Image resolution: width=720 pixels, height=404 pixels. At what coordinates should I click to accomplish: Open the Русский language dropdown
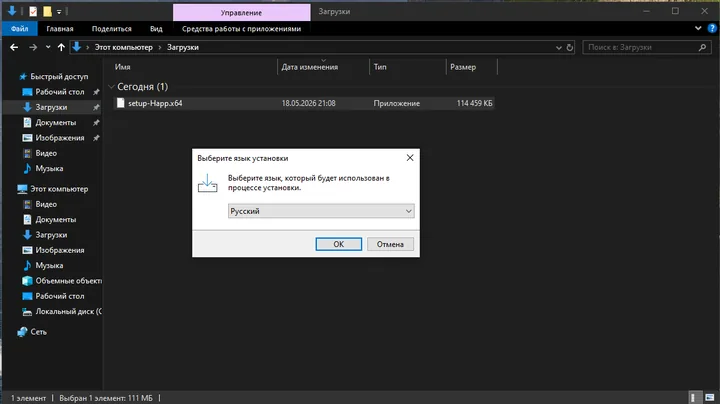(321, 211)
